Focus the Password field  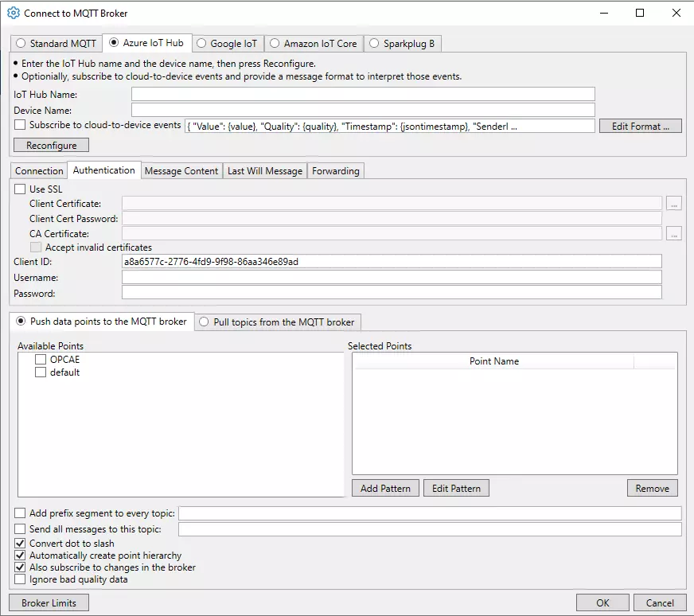[x=392, y=293]
